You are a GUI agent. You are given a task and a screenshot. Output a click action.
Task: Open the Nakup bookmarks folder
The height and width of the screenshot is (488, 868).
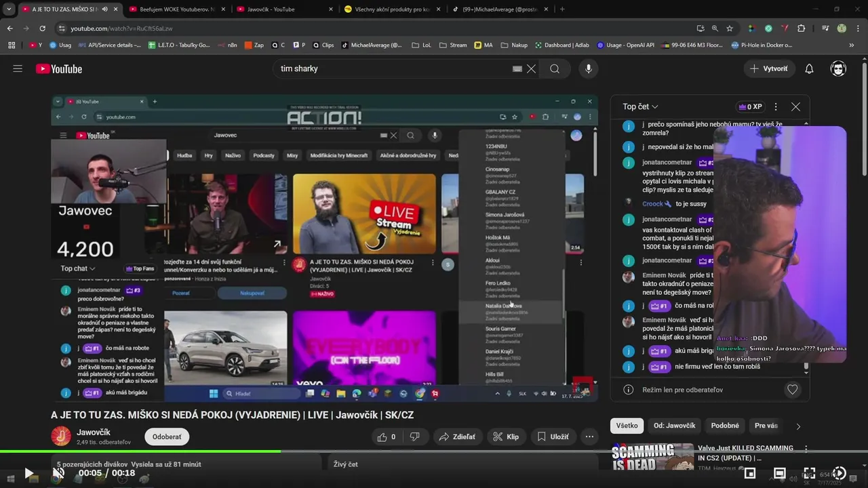(x=514, y=45)
